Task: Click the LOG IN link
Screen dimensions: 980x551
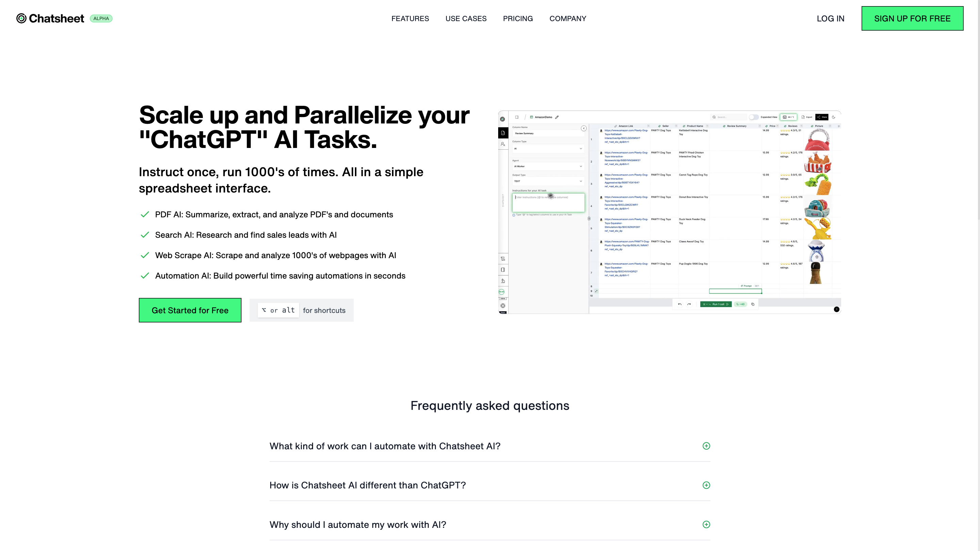Action: coord(830,19)
